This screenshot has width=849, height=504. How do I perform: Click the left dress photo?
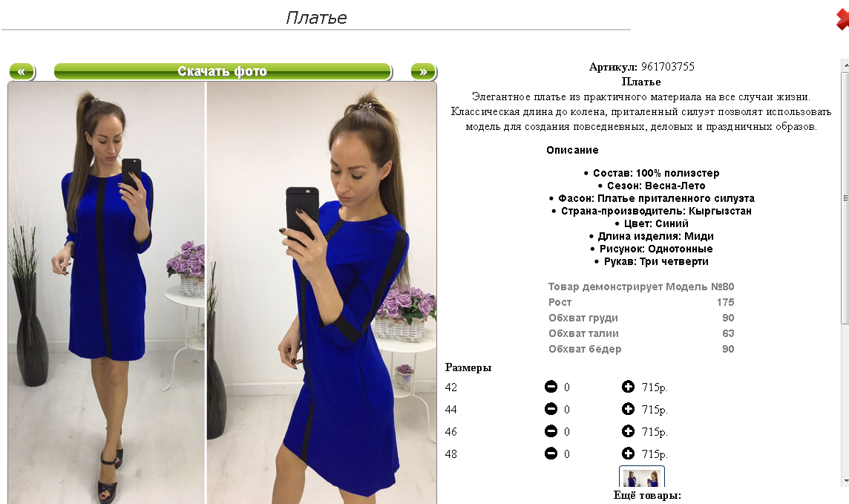pyautogui.click(x=107, y=292)
